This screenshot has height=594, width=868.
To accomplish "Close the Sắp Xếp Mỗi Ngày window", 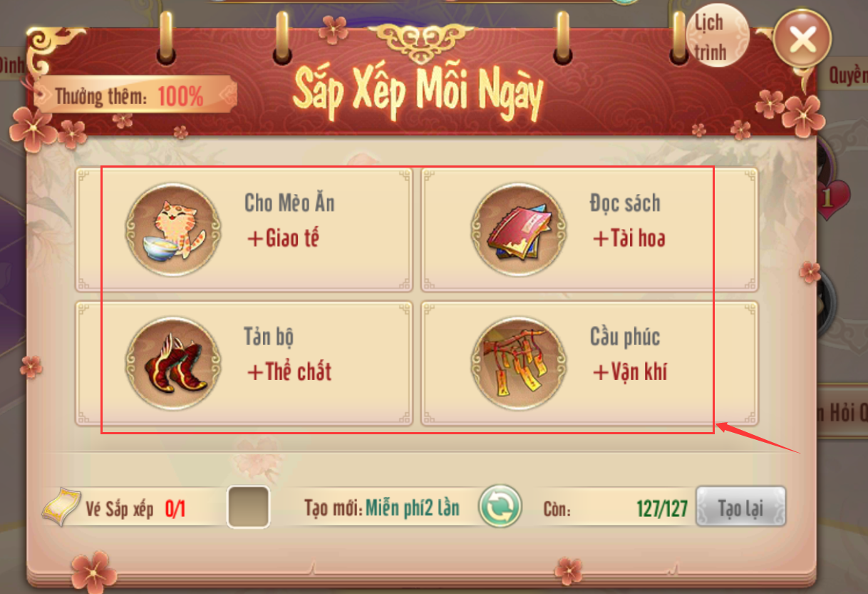I will (x=802, y=39).
